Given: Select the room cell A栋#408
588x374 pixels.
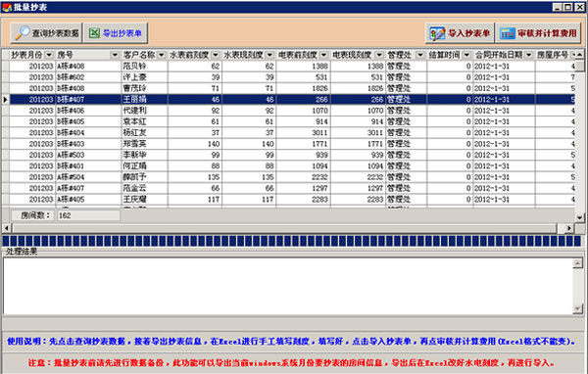Looking at the screenshot, I should click(x=88, y=67).
